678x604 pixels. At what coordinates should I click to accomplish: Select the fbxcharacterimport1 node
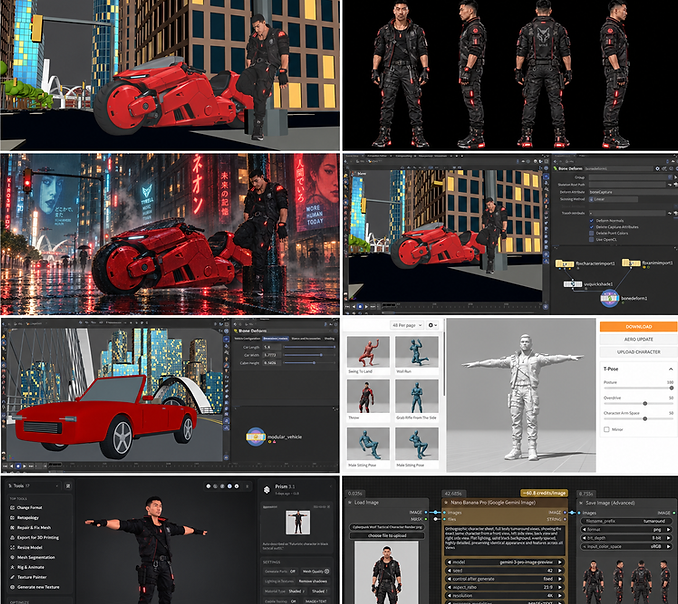pos(565,263)
